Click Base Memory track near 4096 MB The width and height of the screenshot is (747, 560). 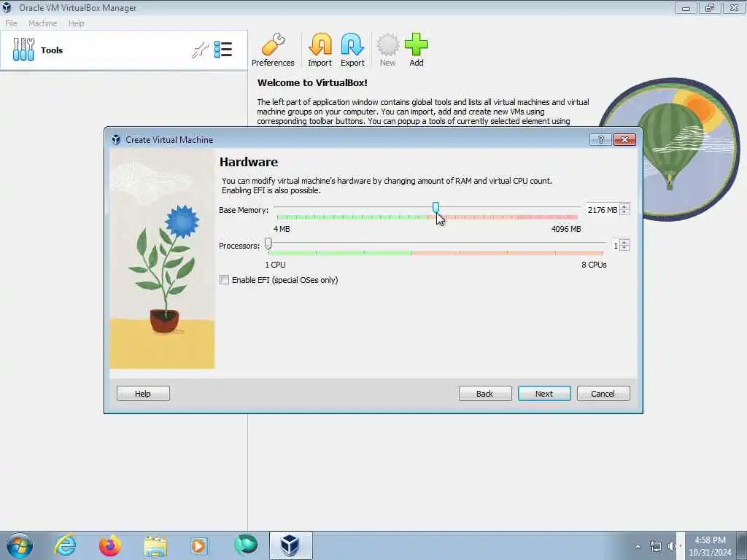[574, 208]
